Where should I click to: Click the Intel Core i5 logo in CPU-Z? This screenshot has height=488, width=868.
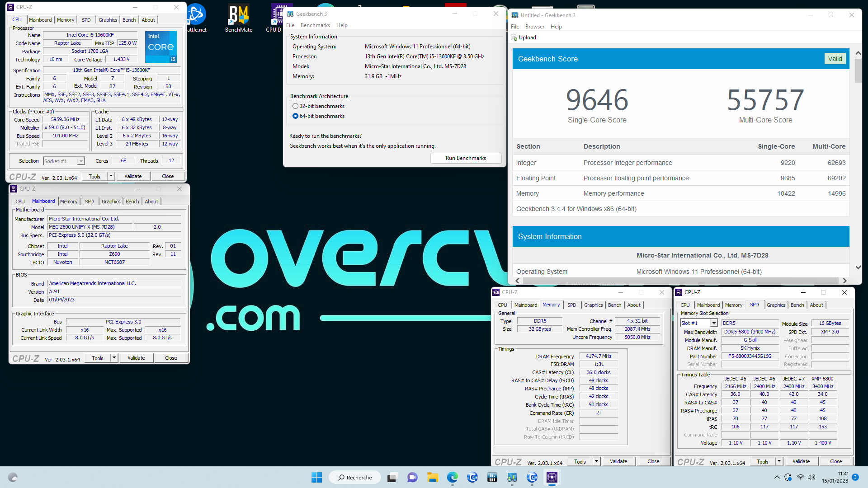click(161, 47)
